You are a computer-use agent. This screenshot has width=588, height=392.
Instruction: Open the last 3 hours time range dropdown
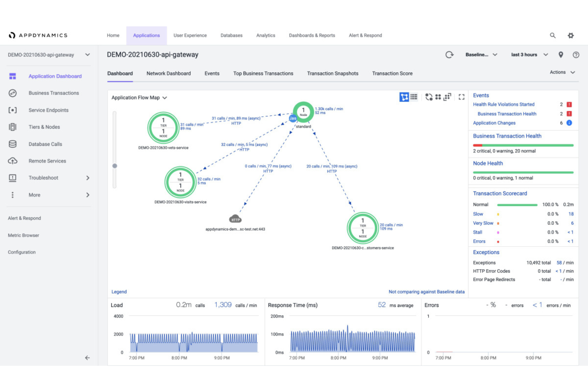tap(530, 55)
